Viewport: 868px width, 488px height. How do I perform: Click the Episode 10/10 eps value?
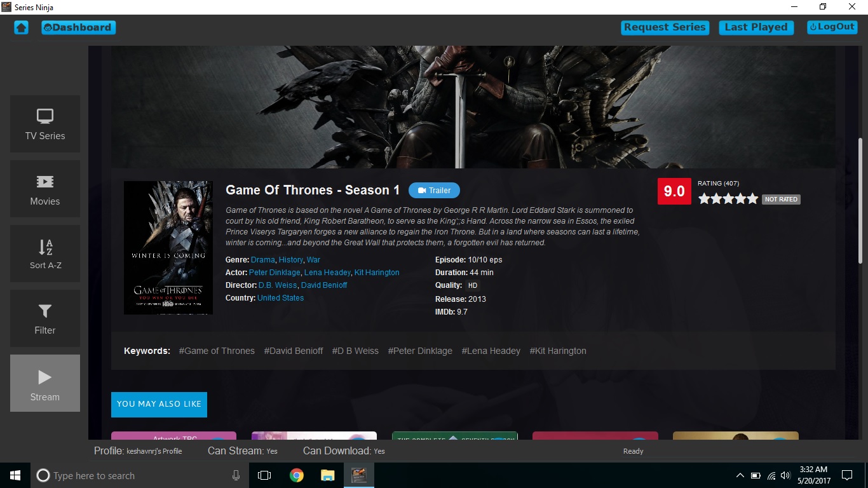[x=485, y=260]
